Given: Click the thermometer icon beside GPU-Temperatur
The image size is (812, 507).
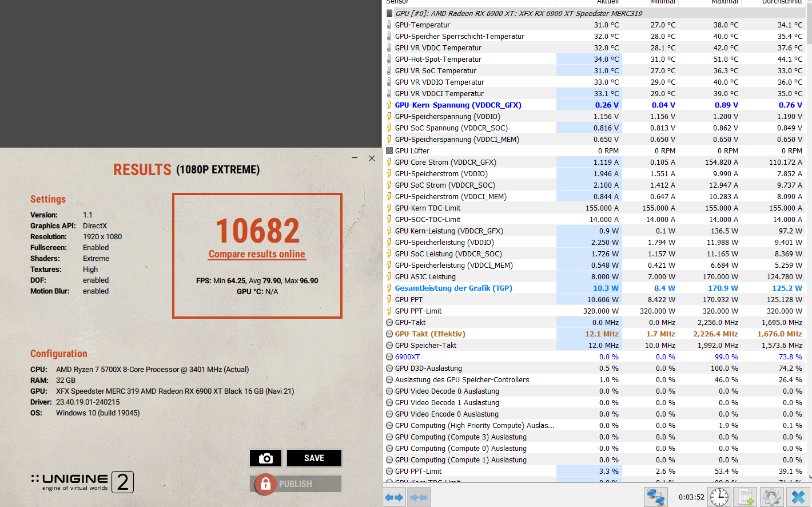Looking at the screenshot, I should pyautogui.click(x=389, y=25).
